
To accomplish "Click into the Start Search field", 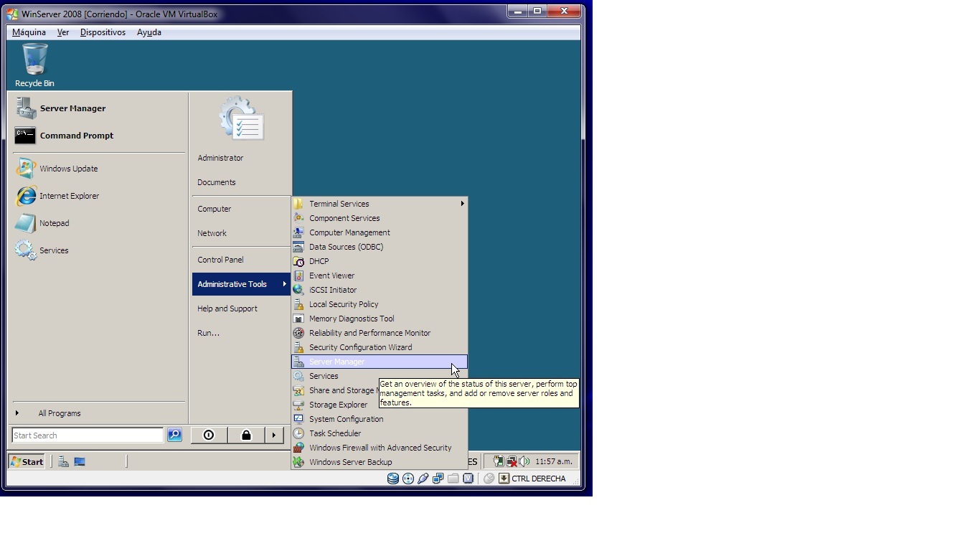I will (88, 435).
